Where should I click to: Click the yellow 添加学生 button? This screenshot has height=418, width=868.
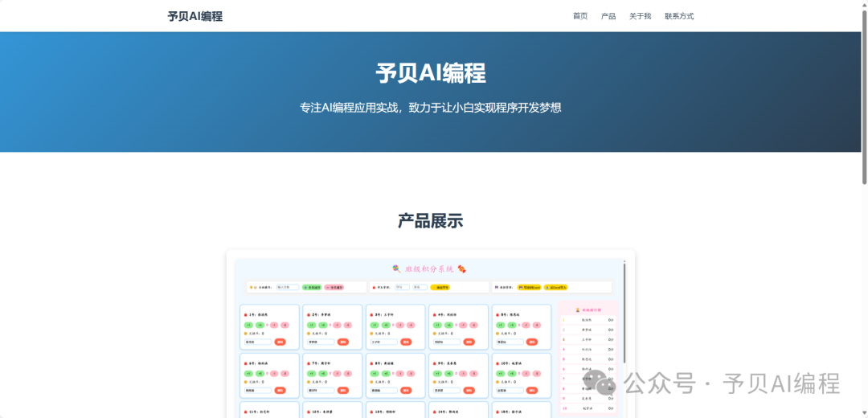pyautogui.click(x=440, y=287)
